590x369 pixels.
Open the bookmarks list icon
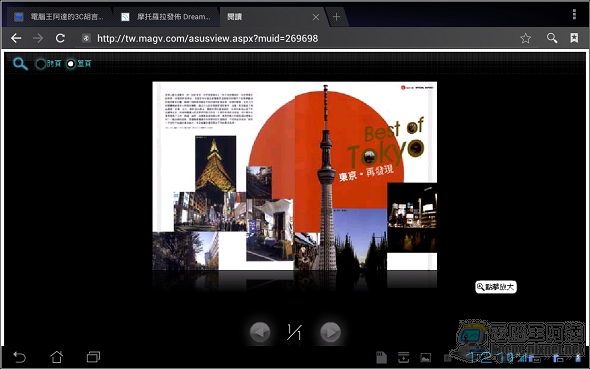click(574, 38)
